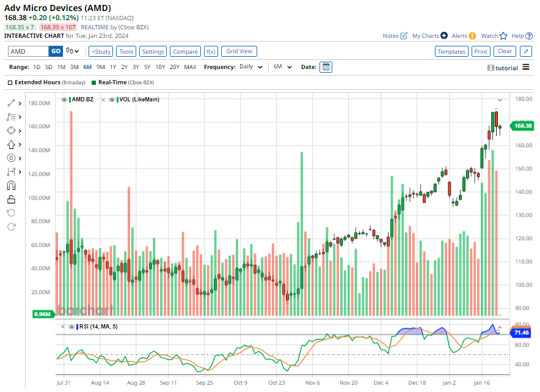Activate the magnet snap tool

point(11,186)
